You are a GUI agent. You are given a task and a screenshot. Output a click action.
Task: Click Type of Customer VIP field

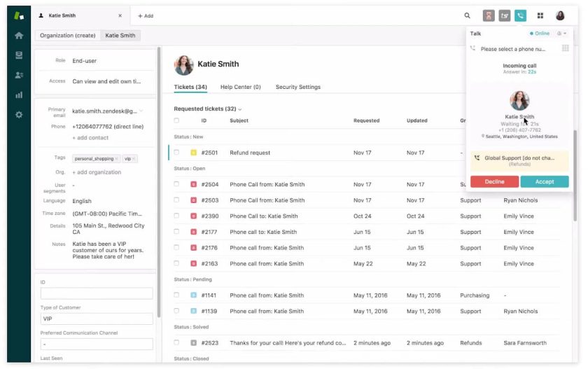point(97,319)
